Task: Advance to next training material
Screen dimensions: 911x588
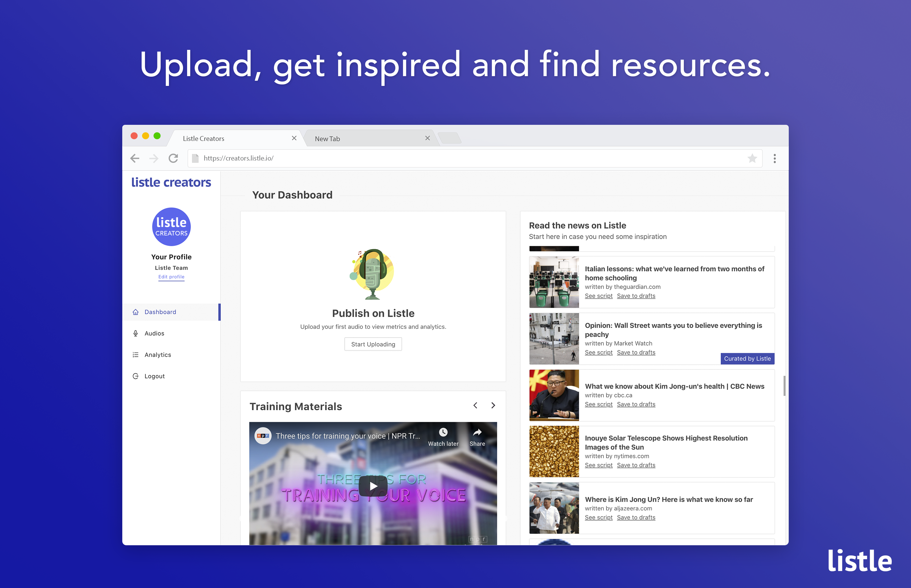Action: (493, 406)
